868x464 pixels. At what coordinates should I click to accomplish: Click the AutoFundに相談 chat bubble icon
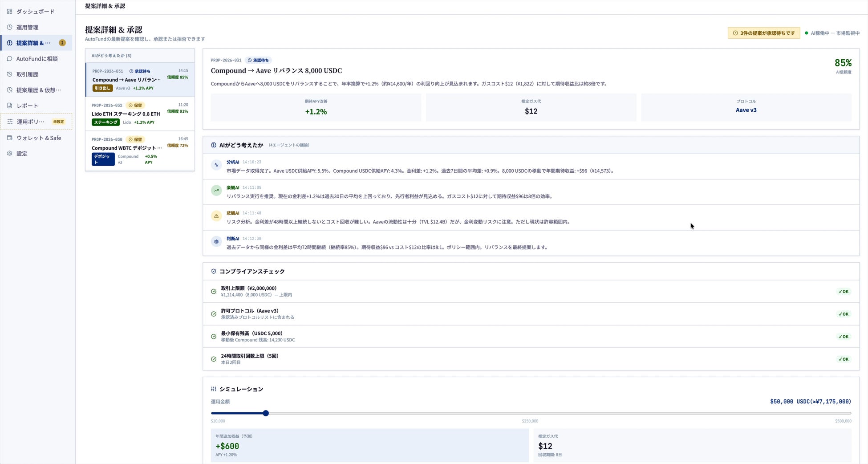point(9,58)
